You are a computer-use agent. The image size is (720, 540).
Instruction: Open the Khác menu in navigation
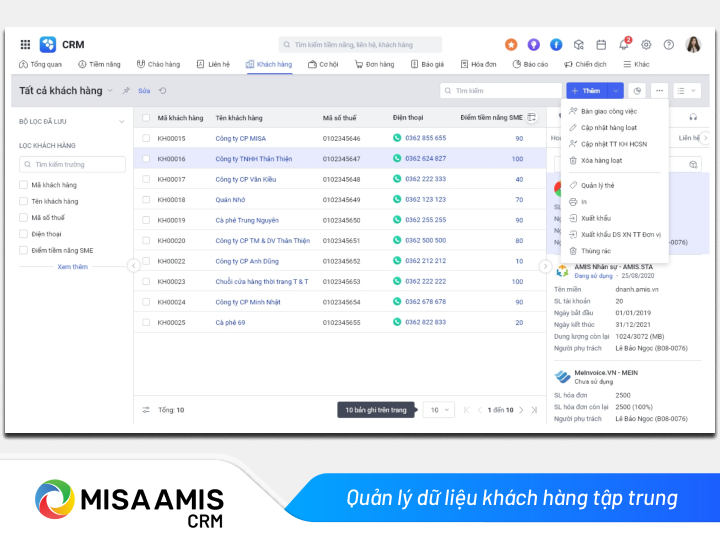click(636, 64)
